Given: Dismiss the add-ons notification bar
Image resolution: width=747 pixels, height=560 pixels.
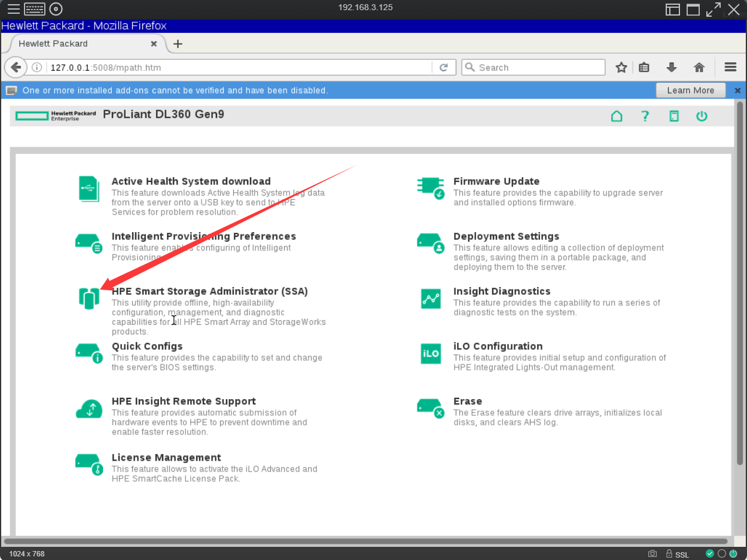Looking at the screenshot, I should coord(737,90).
